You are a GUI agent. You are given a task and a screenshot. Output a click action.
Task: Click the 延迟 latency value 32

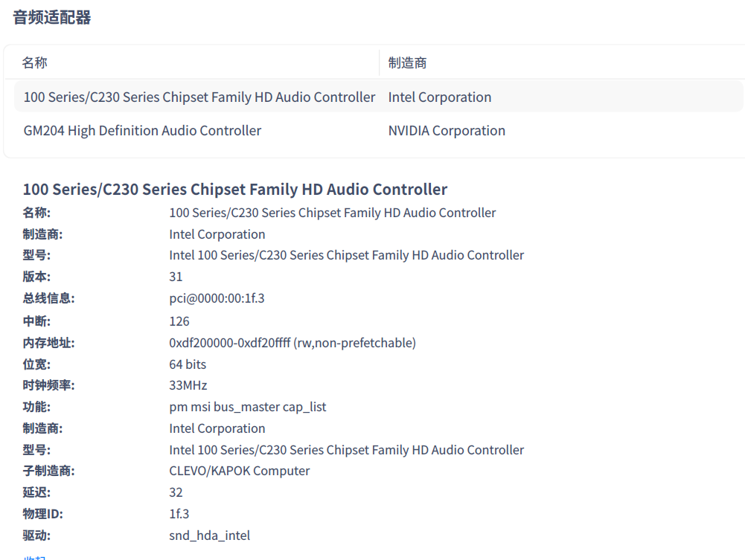click(176, 492)
